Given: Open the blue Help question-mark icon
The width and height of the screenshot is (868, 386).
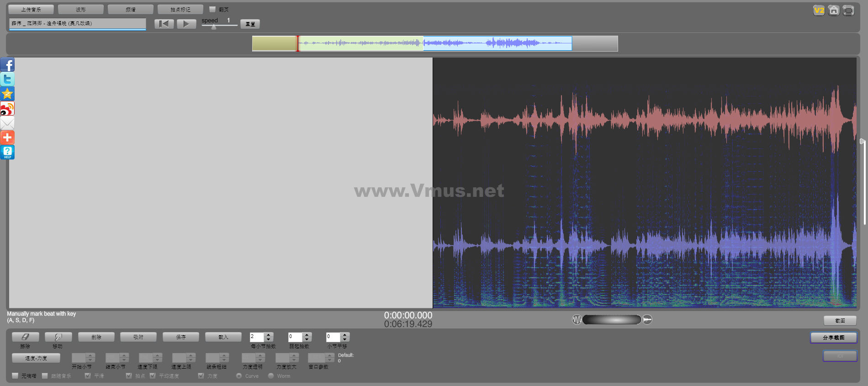Looking at the screenshot, I should tap(7, 152).
